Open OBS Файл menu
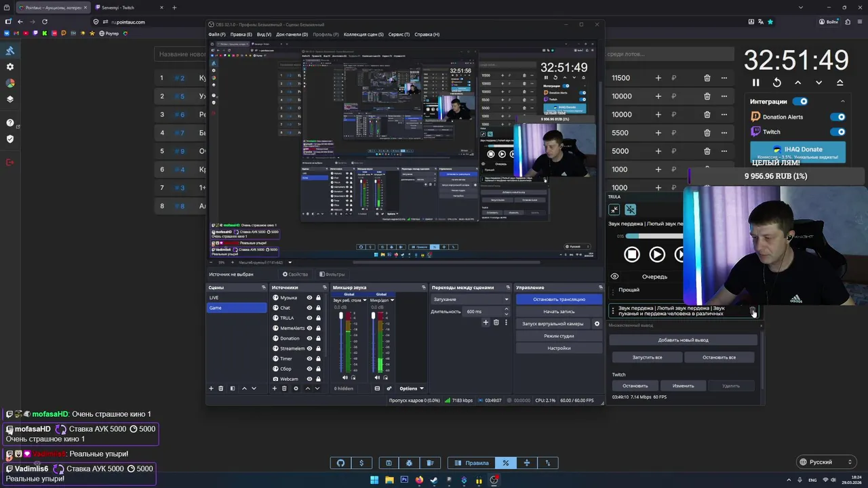Image resolution: width=868 pixels, height=488 pixels. click(x=217, y=34)
